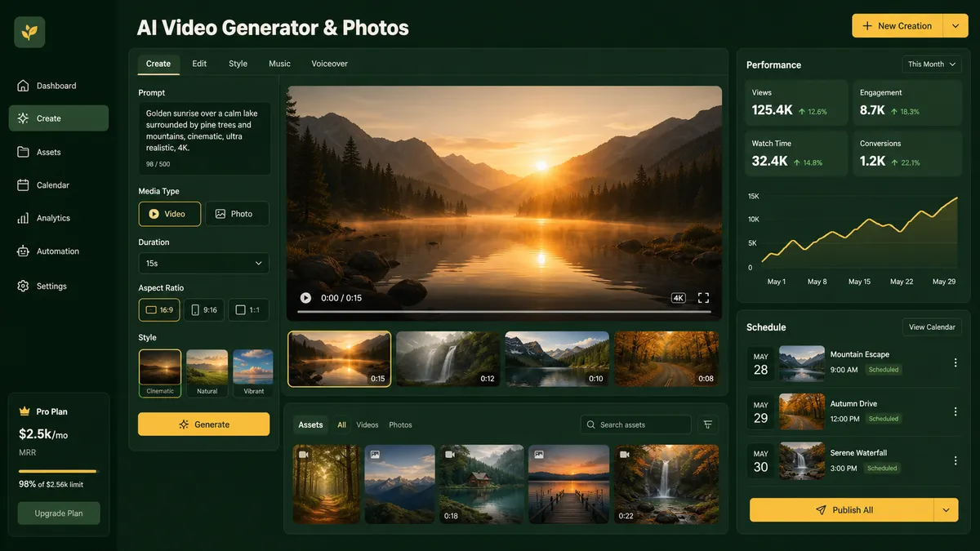Enter fullscreen on the video player
Viewport: 980px width, 551px height.
click(x=703, y=298)
